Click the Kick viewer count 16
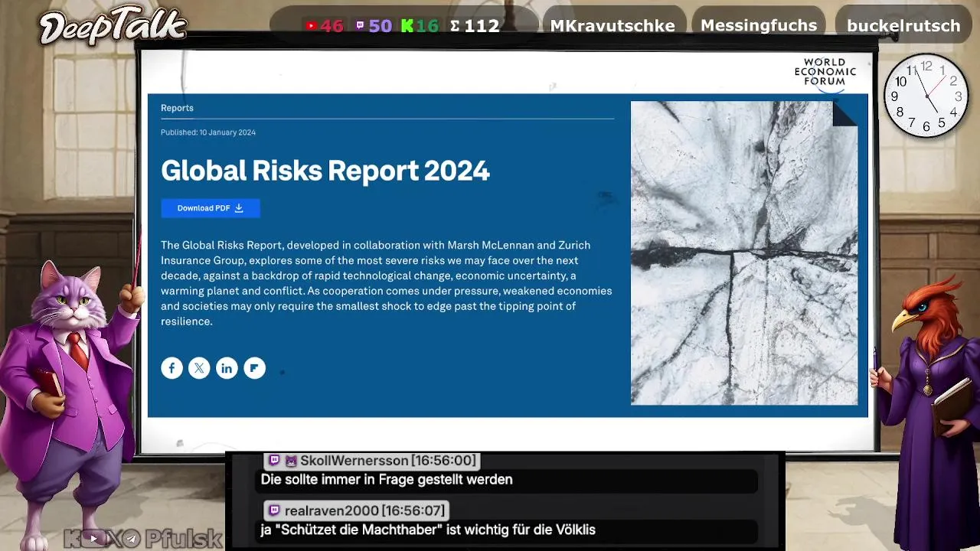Screen dimensions: 980x551 click(420, 26)
